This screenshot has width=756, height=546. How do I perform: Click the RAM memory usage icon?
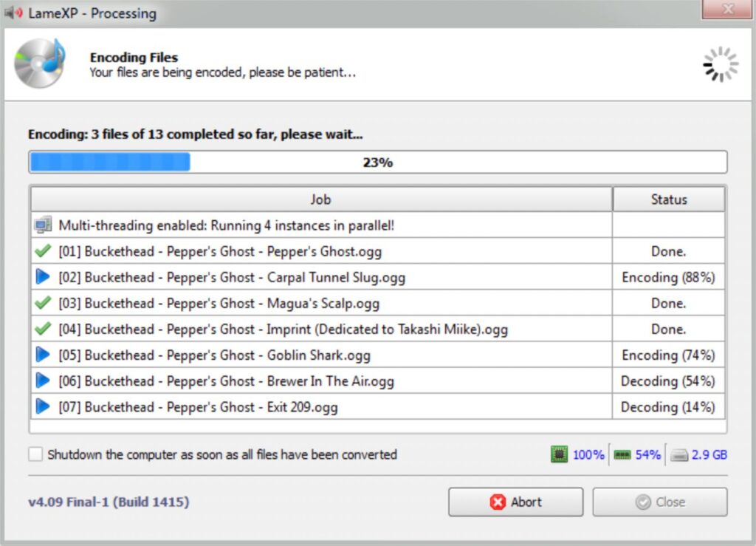point(622,455)
